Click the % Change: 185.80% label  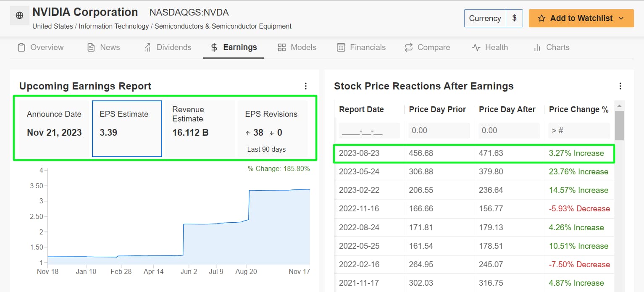(279, 169)
